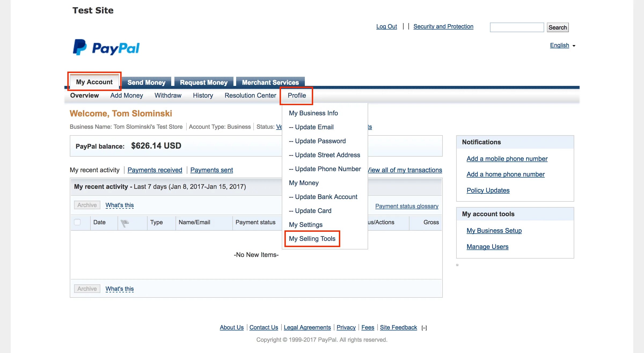Image resolution: width=644 pixels, height=353 pixels.
Task: Collapse the footer bracket toggle icon
Action: pyautogui.click(x=424, y=328)
